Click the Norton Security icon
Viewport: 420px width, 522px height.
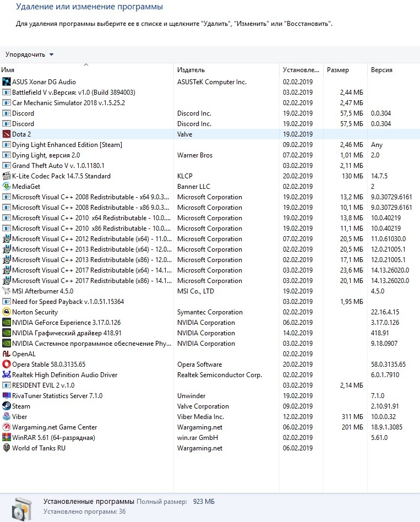pos(7,312)
